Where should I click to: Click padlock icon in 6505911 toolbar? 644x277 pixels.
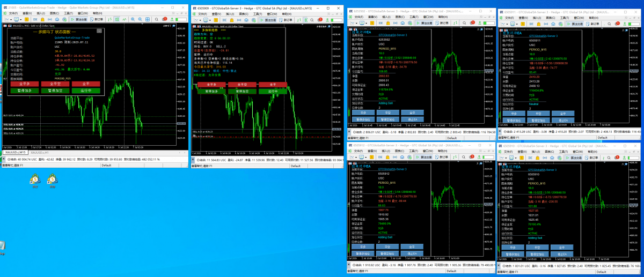pyautogui.click(x=538, y=23)
